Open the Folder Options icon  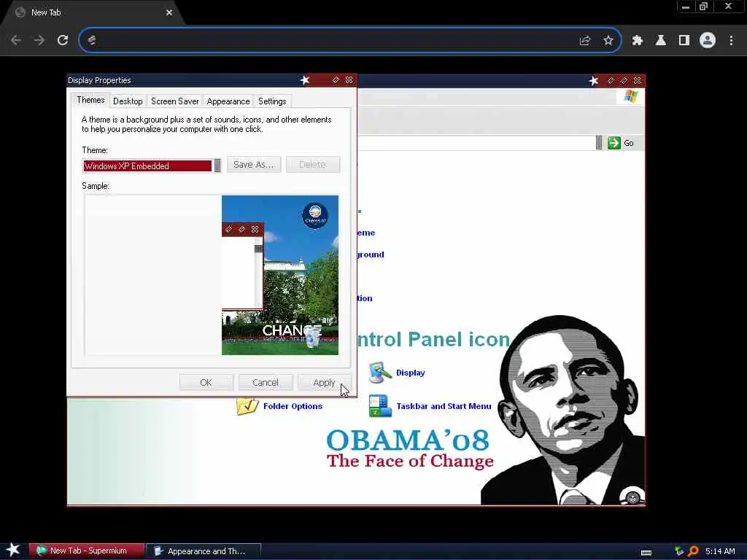[x=247, y=406]
